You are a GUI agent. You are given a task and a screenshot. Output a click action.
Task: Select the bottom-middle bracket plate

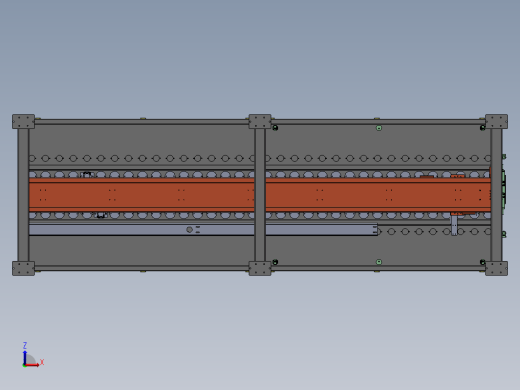tap(260, 269)
